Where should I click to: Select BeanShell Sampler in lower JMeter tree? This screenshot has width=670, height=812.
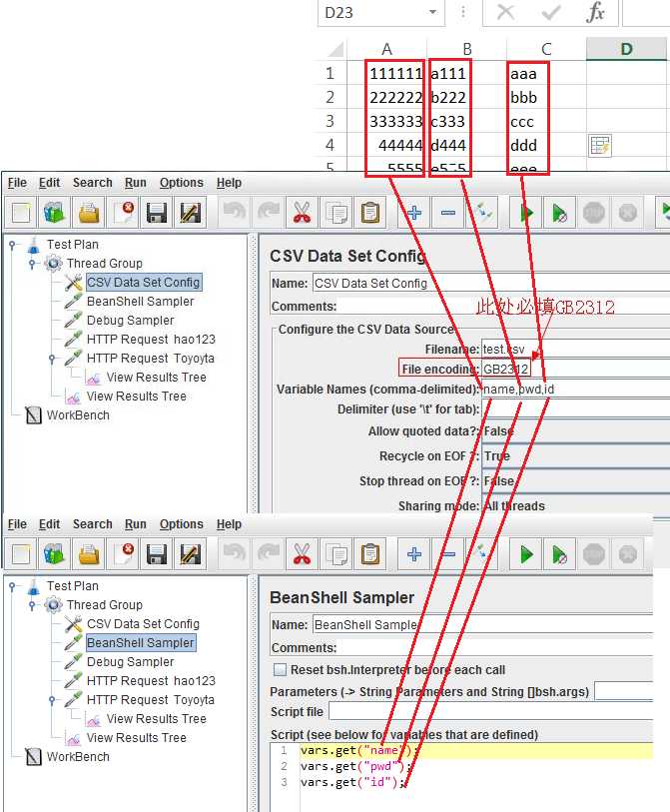pos(141,642)
